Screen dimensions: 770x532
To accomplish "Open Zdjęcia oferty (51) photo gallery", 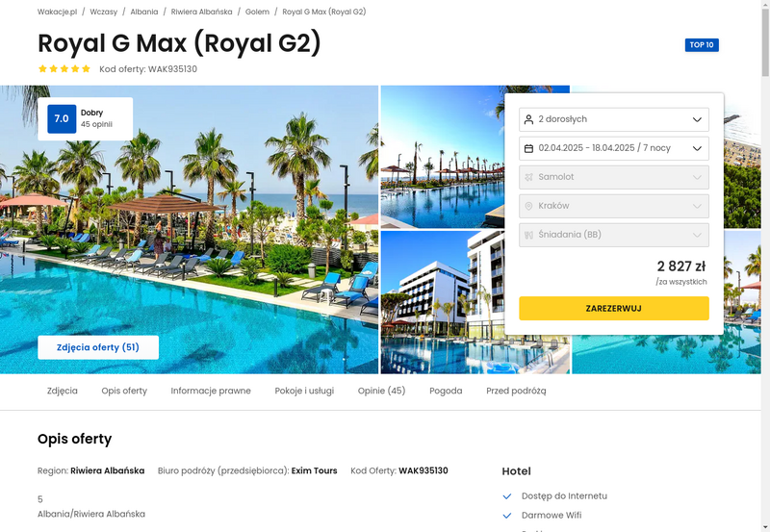I will tap(98, 347).
